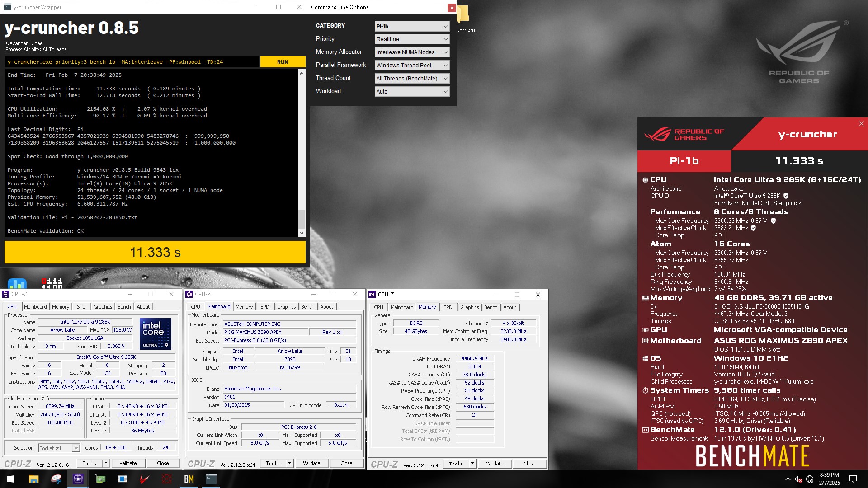The image size is (868, 488).
Task: Click the CPU section icon in BenchMate panel
Action: click(645, 180)
